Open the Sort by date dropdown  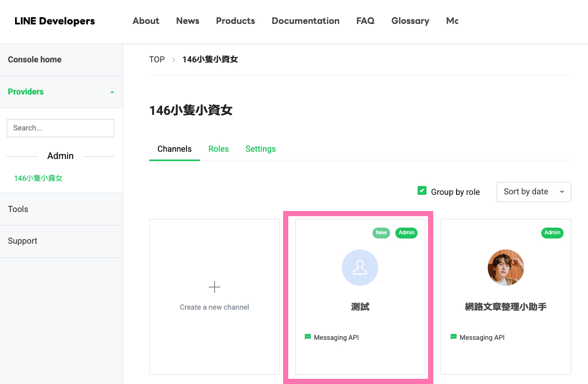coord(533,192)
